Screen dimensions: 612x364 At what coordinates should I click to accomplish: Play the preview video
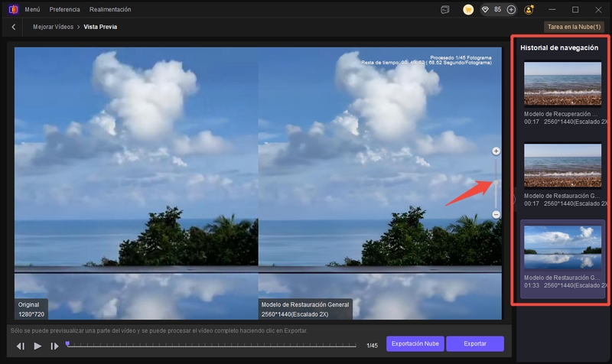pos(37,346)
